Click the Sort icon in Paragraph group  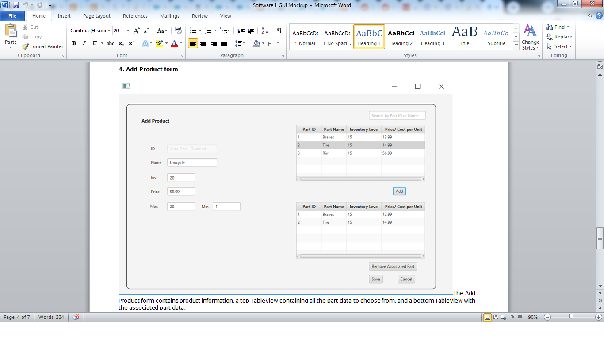pyautogui.click(x=265, y=30)
